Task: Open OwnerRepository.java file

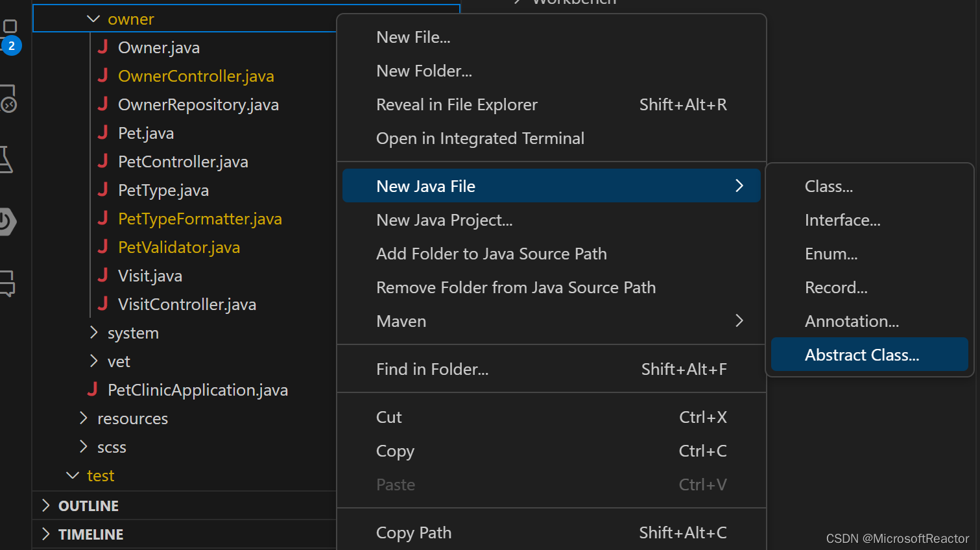Action: pos(198,105)
